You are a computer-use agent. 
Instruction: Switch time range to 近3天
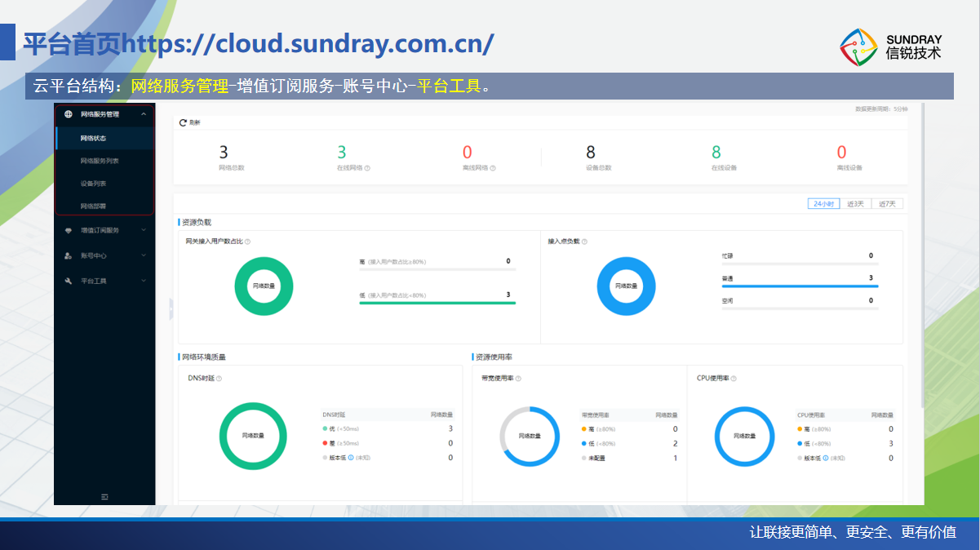click(855, 204)
